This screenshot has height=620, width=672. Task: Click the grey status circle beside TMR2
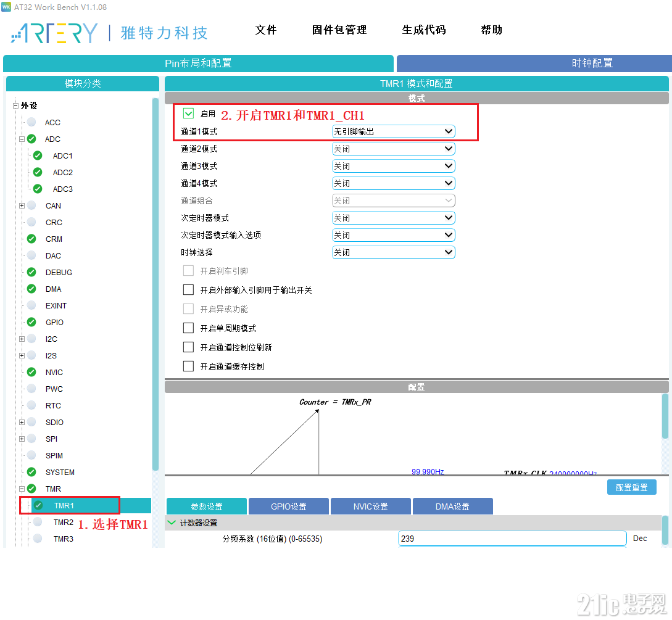coord(38,522)
